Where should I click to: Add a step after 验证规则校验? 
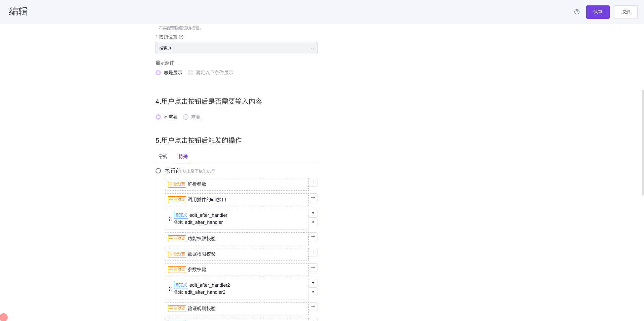(313, 306)
